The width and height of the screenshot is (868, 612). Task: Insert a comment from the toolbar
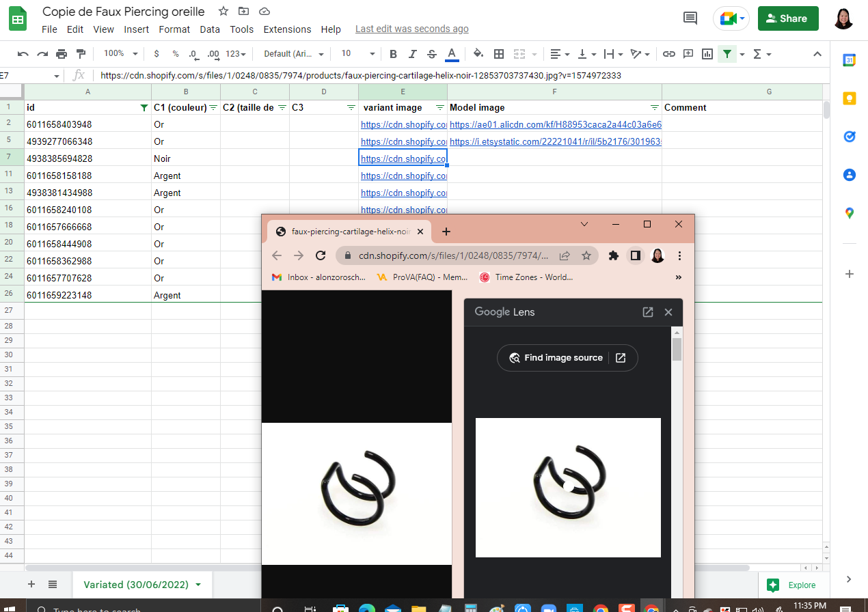[688, 54]
